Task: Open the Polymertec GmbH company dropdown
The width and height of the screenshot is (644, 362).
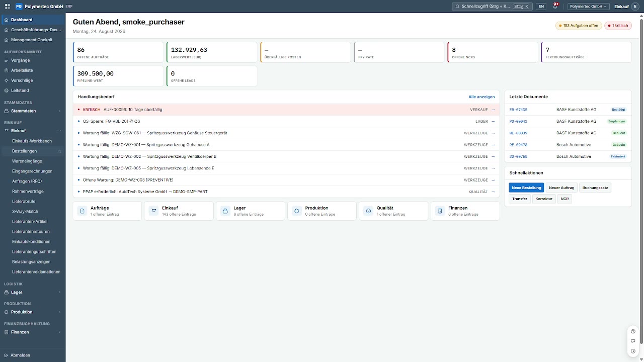Action: click(589, 7)
